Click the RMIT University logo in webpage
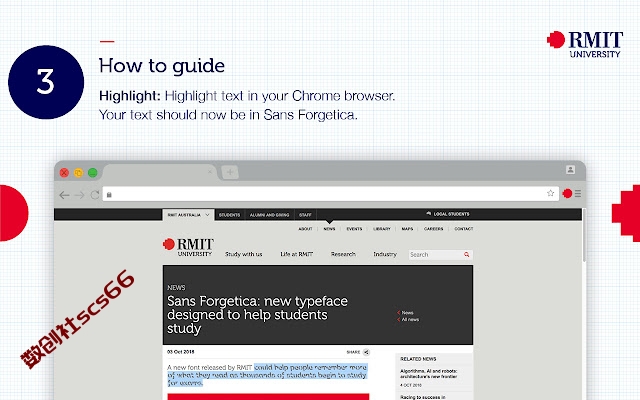 click(188, 247)
